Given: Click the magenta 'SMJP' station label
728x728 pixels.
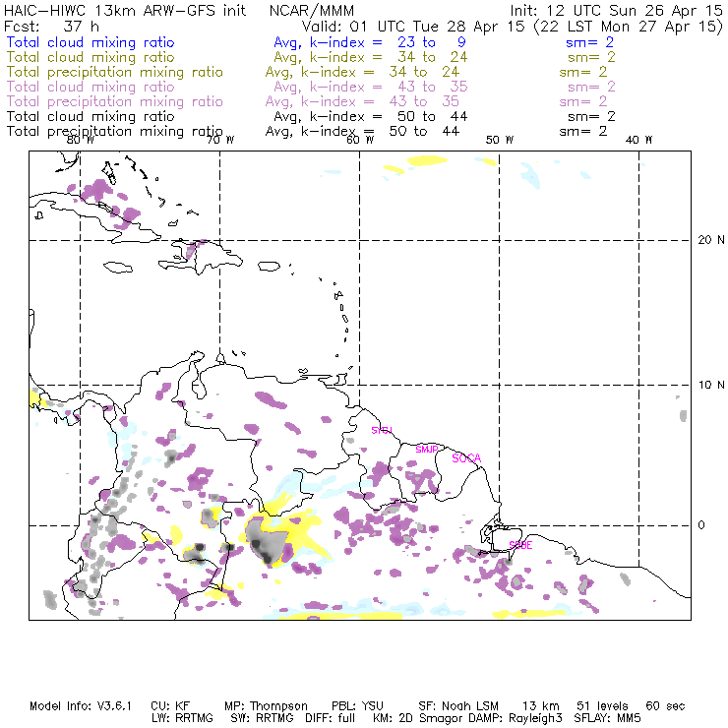Looking at the screenshot, I should coord(427,450).
